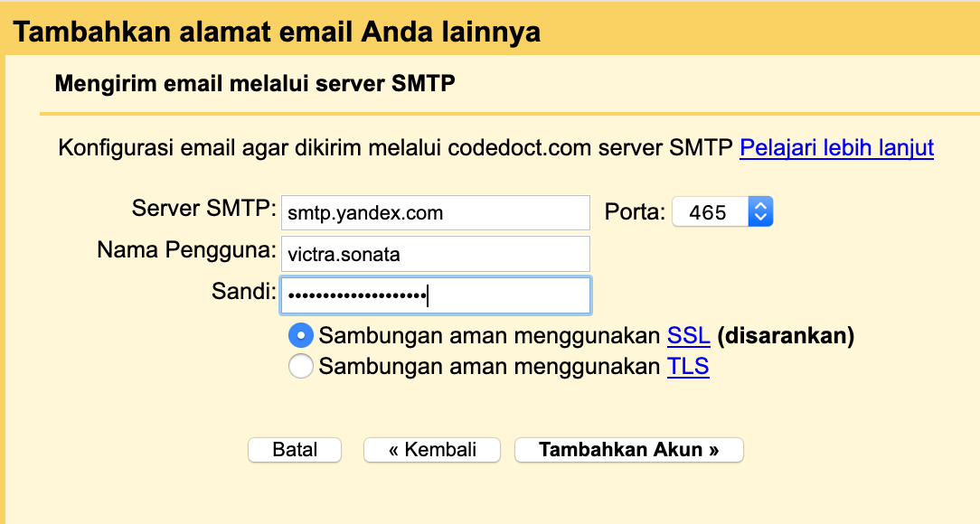Click the Tambahkan Akun » button
Screen dimensions: 980x524
(628, 450)
